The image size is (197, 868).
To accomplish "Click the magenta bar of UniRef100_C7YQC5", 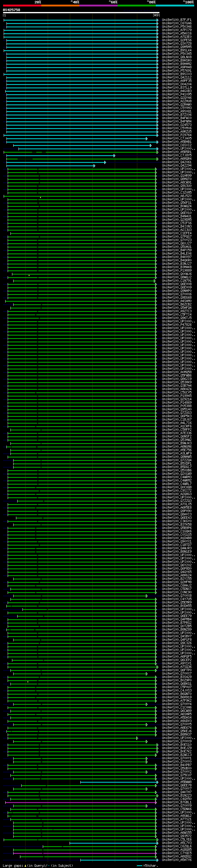I will tap(85, 853).
